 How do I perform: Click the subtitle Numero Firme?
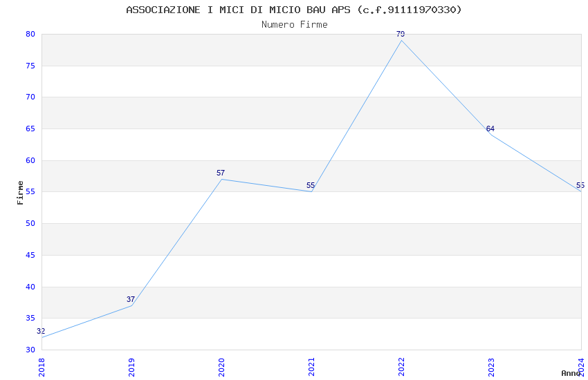click(295, 24)
